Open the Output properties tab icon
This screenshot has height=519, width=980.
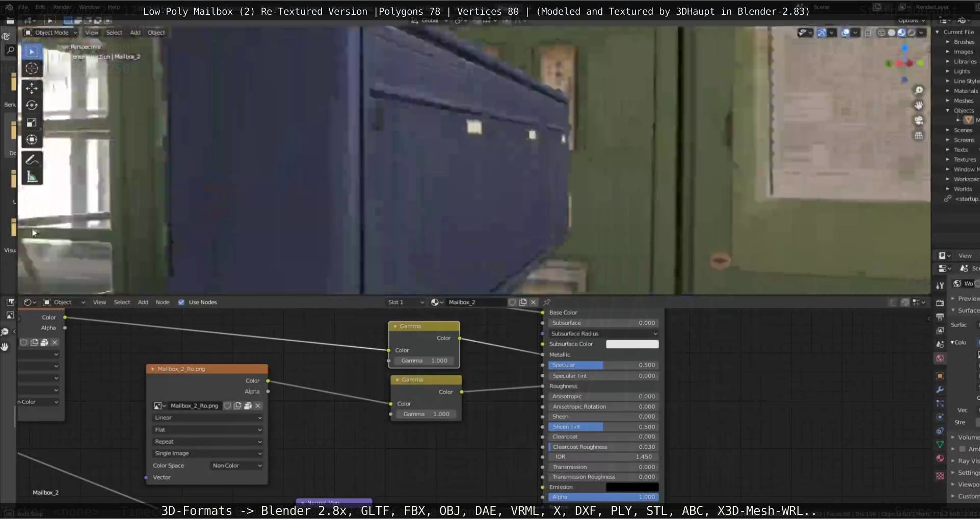940,316
